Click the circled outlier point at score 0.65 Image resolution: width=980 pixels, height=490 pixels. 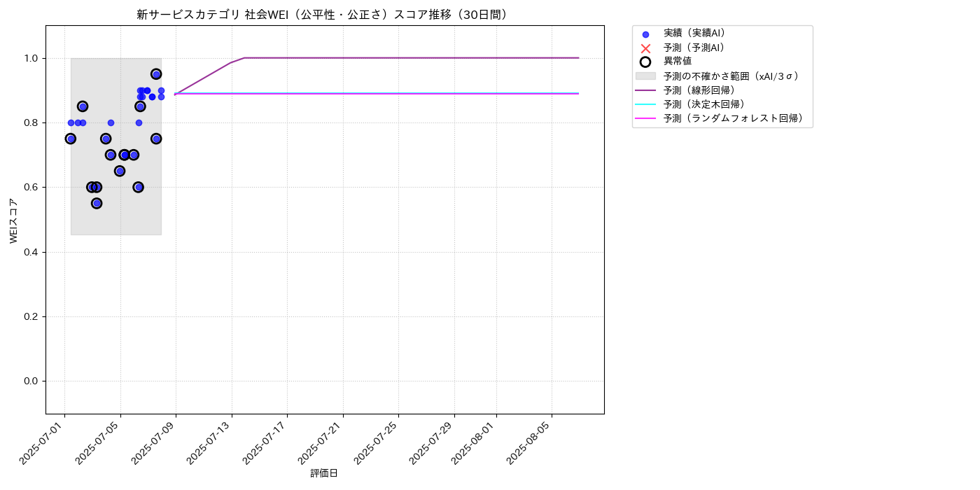pyautogui.click(x=120, y=171)
